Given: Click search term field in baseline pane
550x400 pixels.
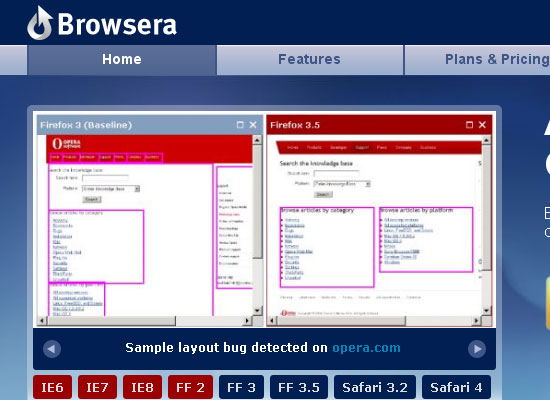Looking at the screenshot, I should (105, 178).
